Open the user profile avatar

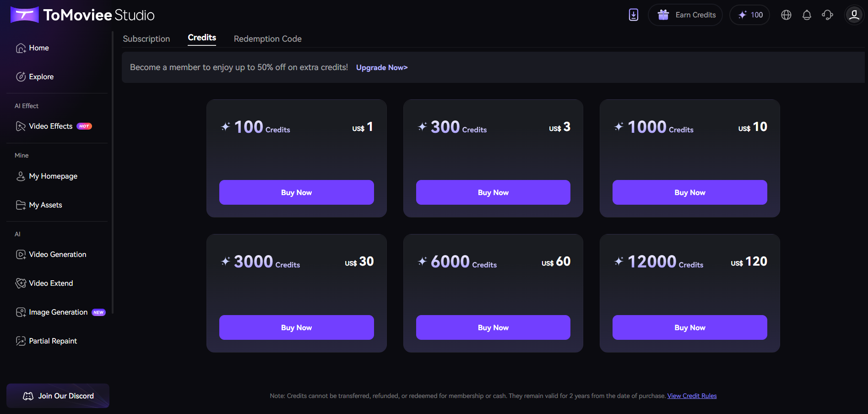[854, 15]
